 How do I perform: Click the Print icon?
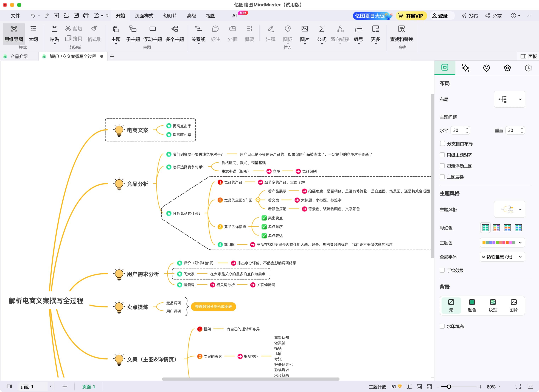[86, 16]
